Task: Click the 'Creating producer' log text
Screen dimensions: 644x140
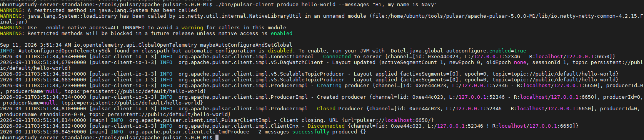Action: pyautogui.click(x=343, y=85)
